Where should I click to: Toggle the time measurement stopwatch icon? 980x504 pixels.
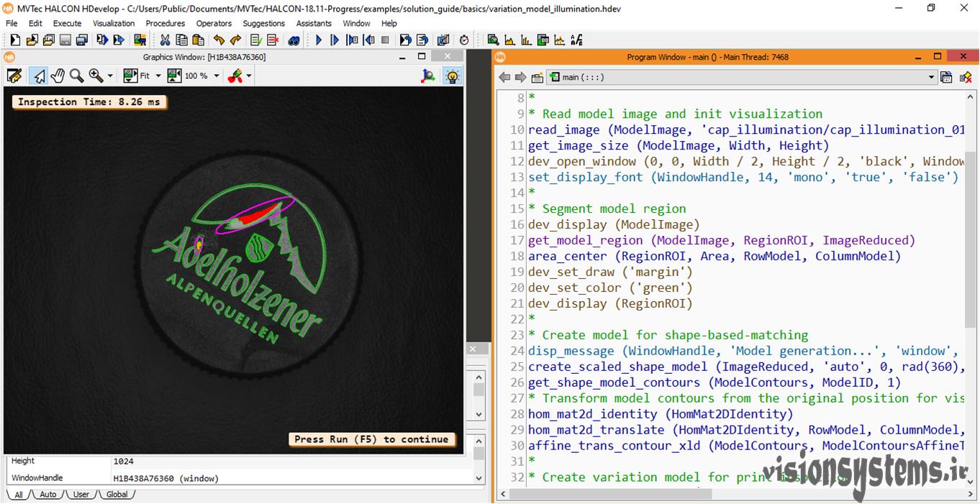tap(464, 40)
